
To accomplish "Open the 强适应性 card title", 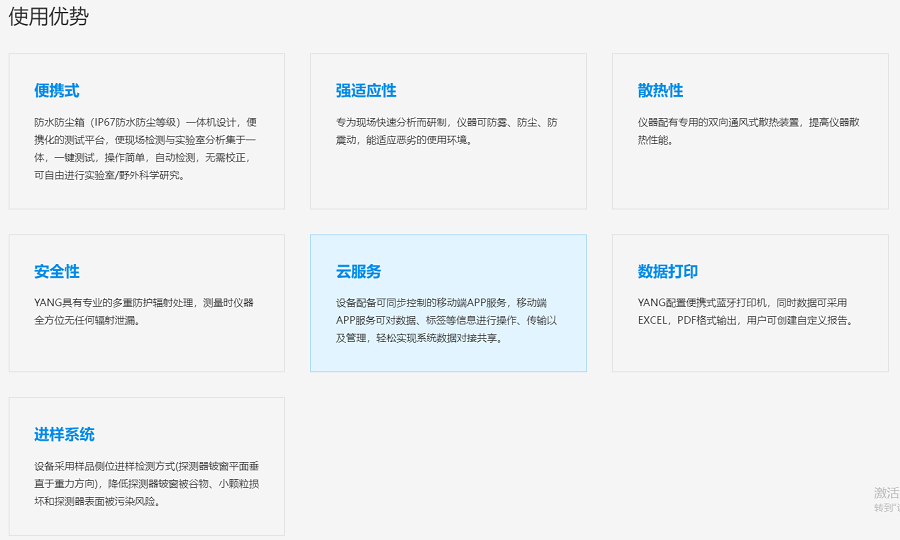I will point(366,91).
